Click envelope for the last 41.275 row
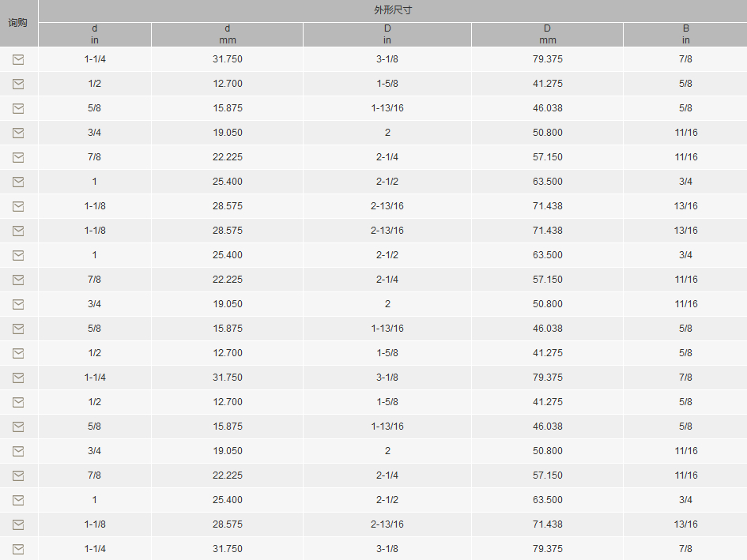Viewport: 747px width, 560px height. (x=18, y=402)
